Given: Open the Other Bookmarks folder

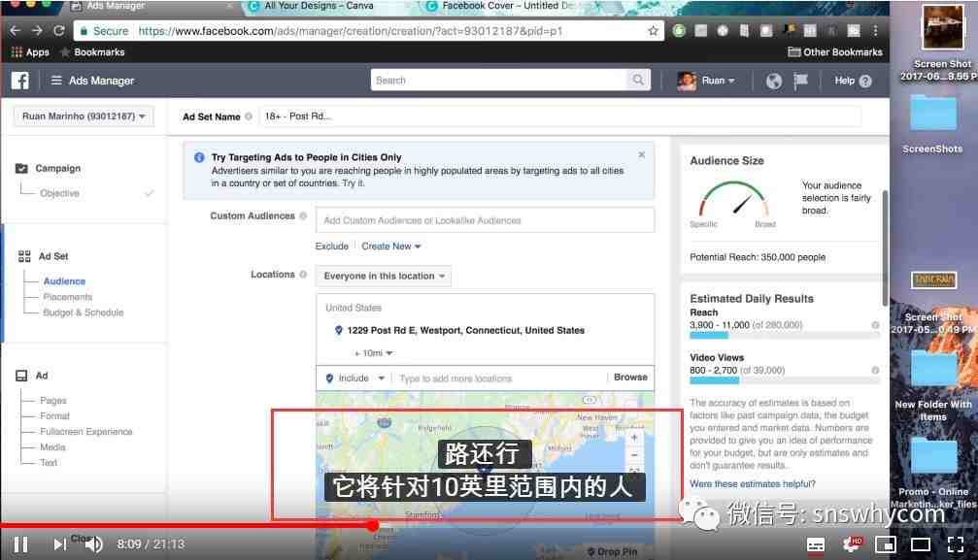Looking at the screenshot, I should (835, 52).
